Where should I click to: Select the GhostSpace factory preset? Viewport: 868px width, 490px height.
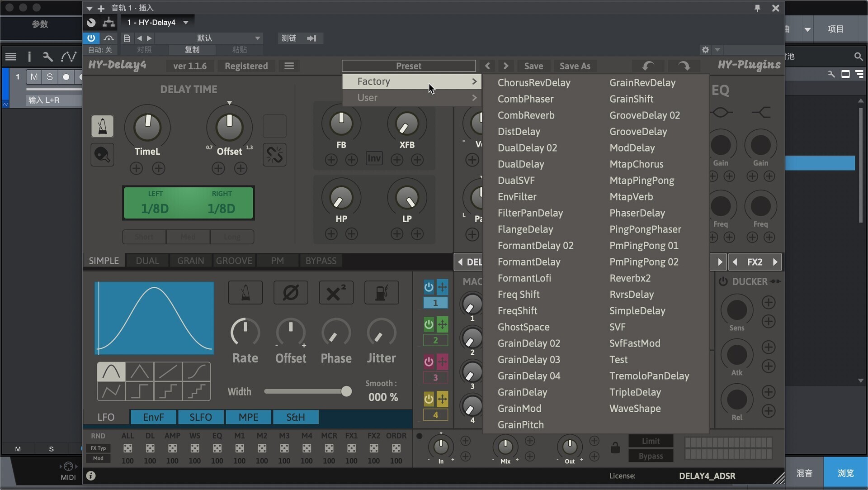[x=524, y=327]
